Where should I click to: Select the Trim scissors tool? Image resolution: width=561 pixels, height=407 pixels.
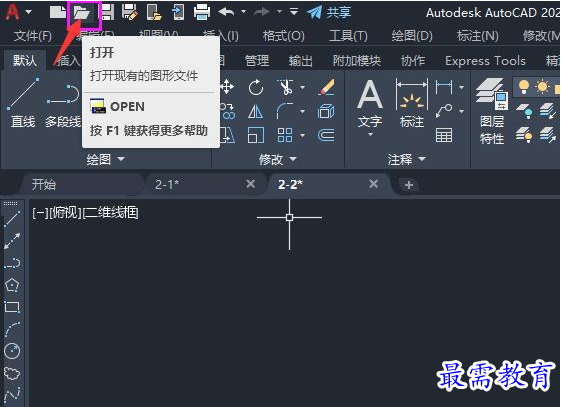pyautogui.click(x=285, y=87)
